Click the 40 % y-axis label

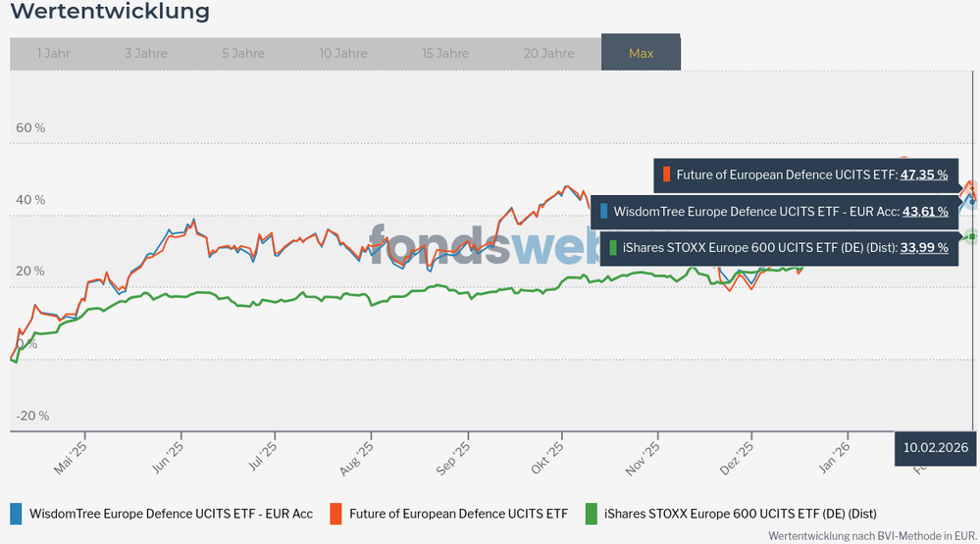point(30,200)
